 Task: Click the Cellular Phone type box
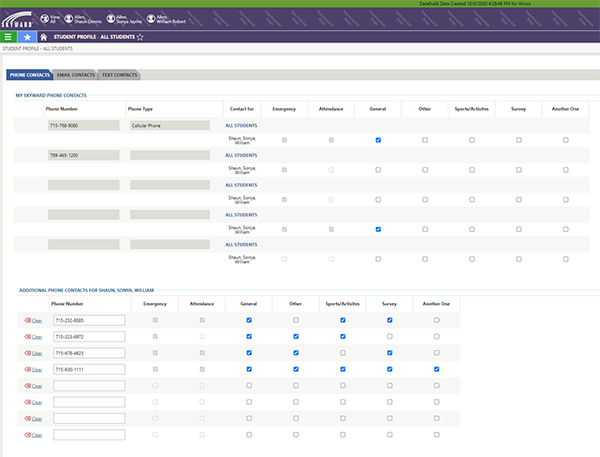click(170, 126)
